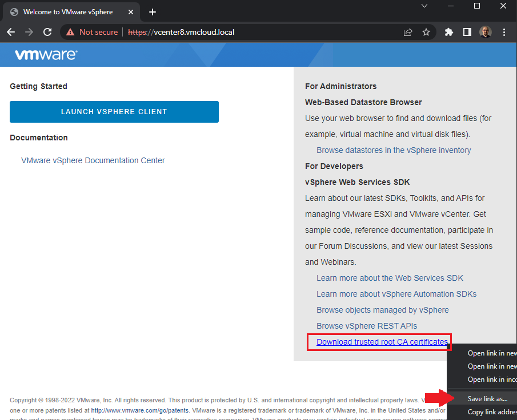Viewport: 517px width, 420px height.
Task: Click Download trusted root CA certificates
Action: [382, 342]
